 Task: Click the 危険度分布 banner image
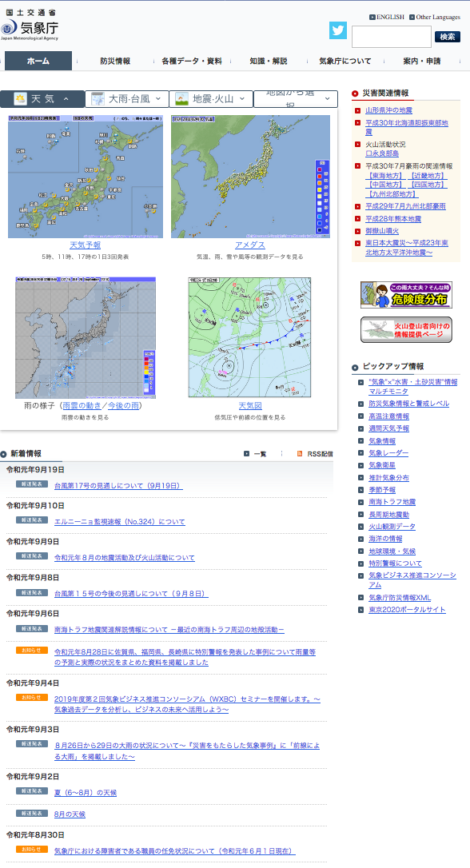[x=406, y=295]
